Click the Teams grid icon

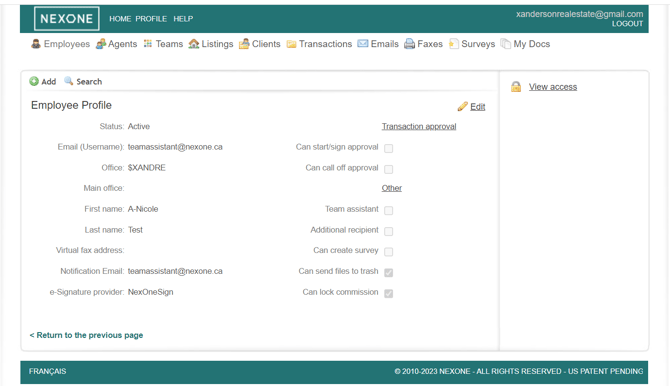[x=148, y=44]
